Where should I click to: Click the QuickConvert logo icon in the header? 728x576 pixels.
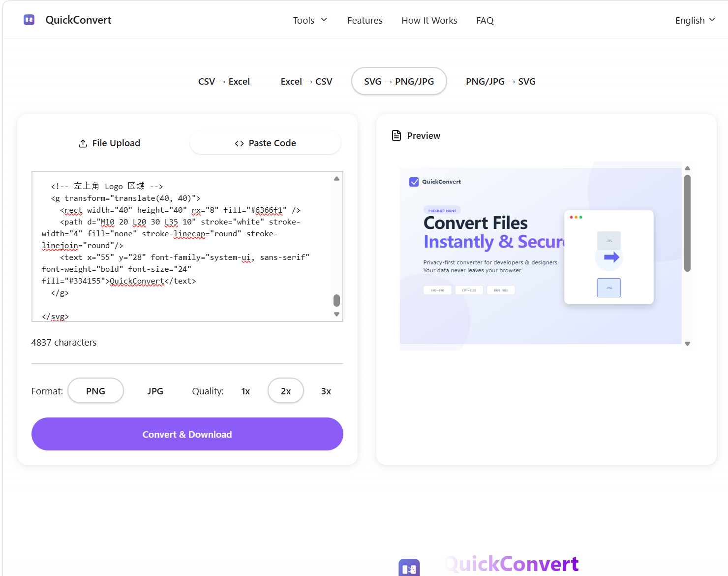[29, 20]
